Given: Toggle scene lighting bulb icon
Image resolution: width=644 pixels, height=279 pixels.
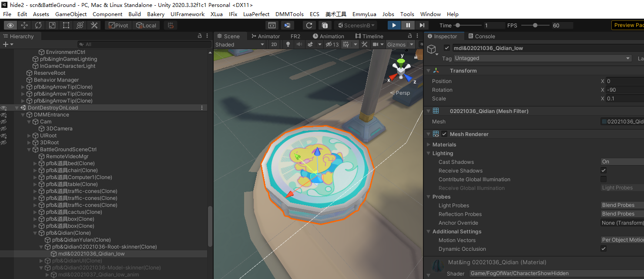Looking at the screenshot, I should (288, 44).
